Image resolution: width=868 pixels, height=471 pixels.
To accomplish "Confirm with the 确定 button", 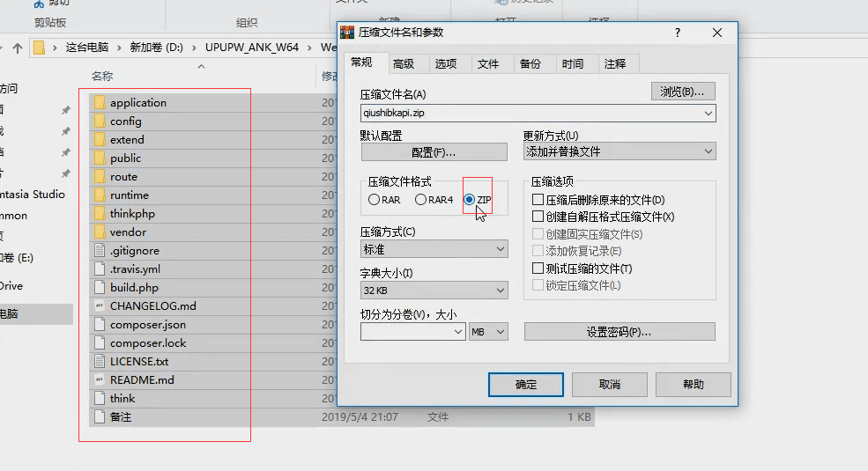I will click(526, 385).
